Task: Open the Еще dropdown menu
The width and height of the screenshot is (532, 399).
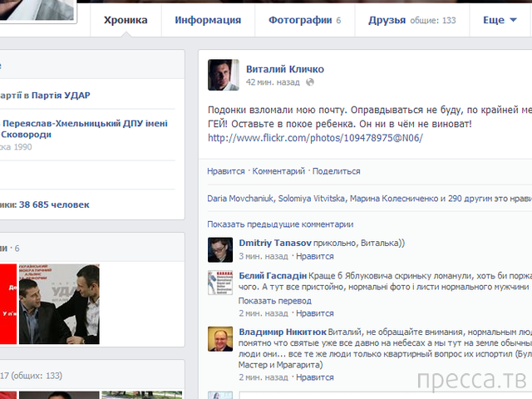Action: (x=501, y=20)
